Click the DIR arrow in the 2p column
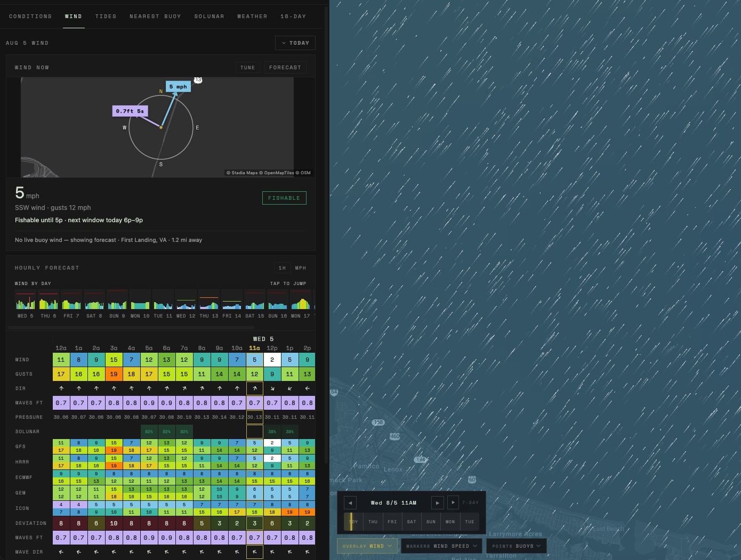Screen dimensions: 741x560 point(308,388)
